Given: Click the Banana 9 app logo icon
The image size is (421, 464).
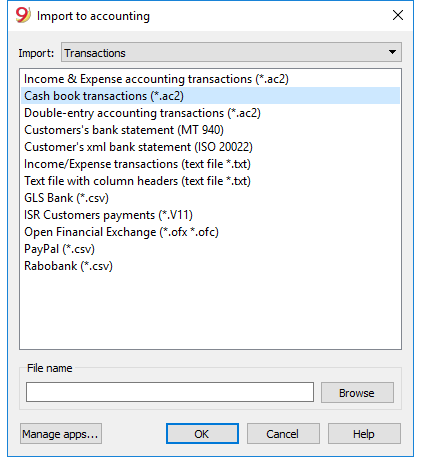Looking at the screenshot, I should (x=23, y=15).
